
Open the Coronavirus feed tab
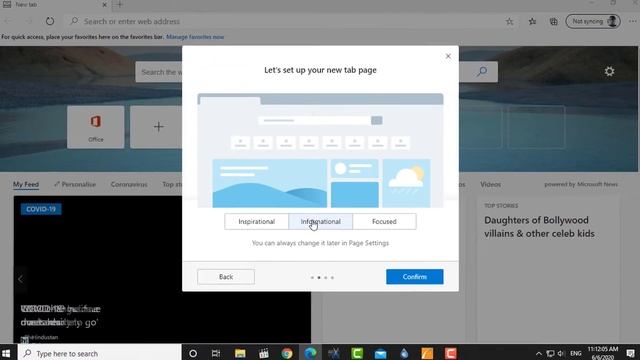(129, 184)
